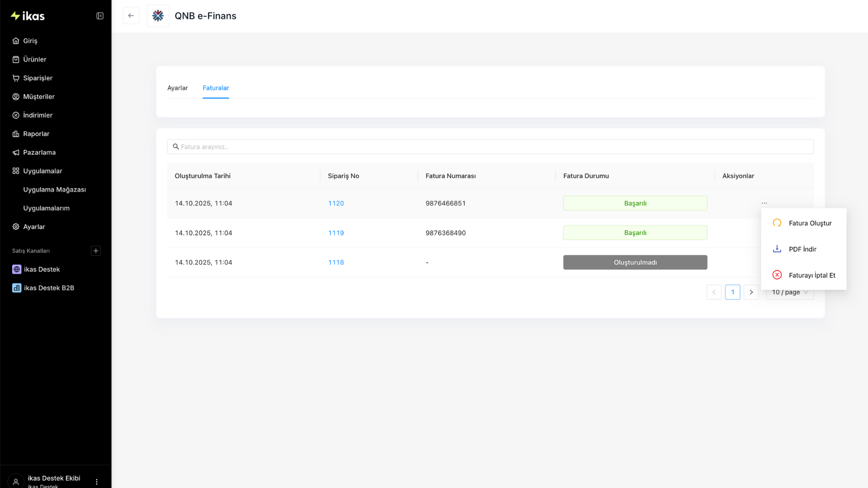Select Faturayı İptal Et from the menu

point(804,275)
